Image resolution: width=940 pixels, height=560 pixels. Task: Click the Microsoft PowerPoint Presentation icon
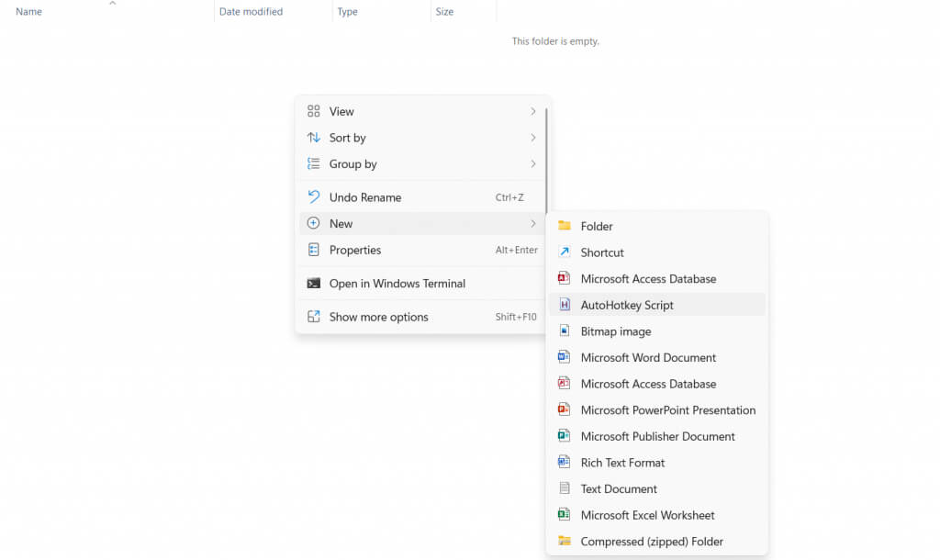coord(565,410)
